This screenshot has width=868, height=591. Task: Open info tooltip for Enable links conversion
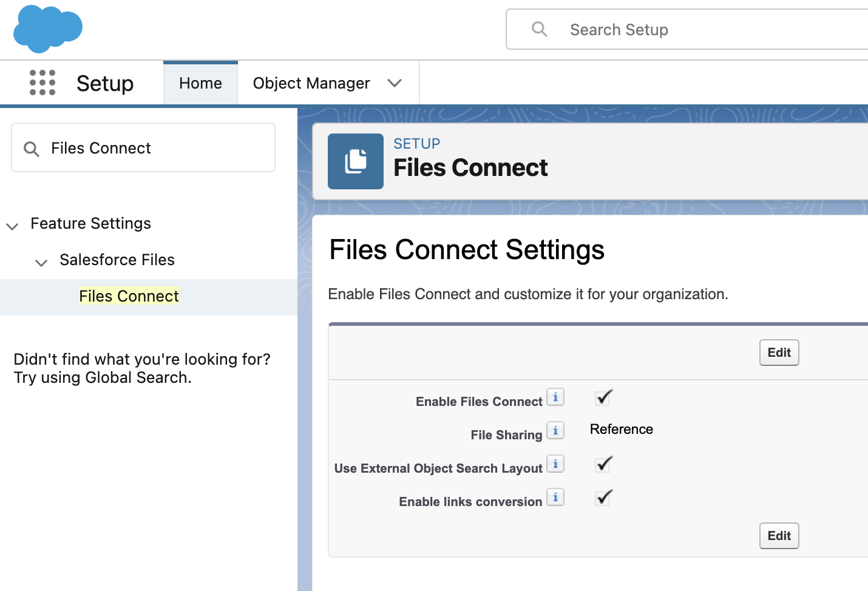(555, 497)
